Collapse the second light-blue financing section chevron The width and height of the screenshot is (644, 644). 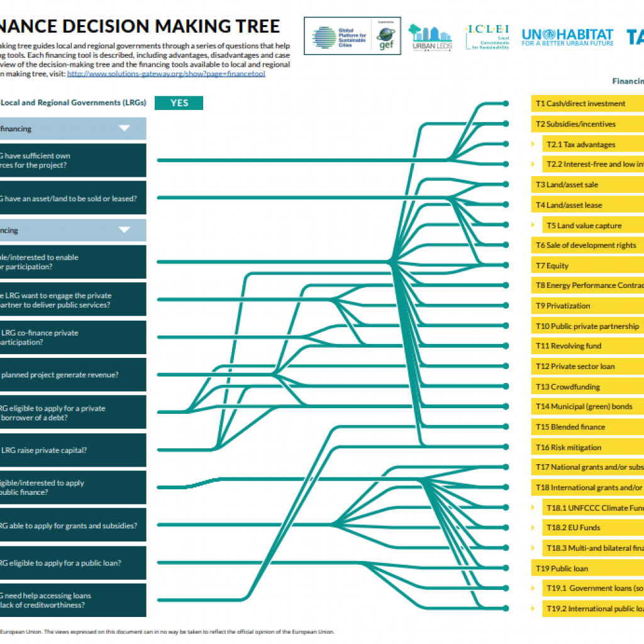[x=125, y=230]
